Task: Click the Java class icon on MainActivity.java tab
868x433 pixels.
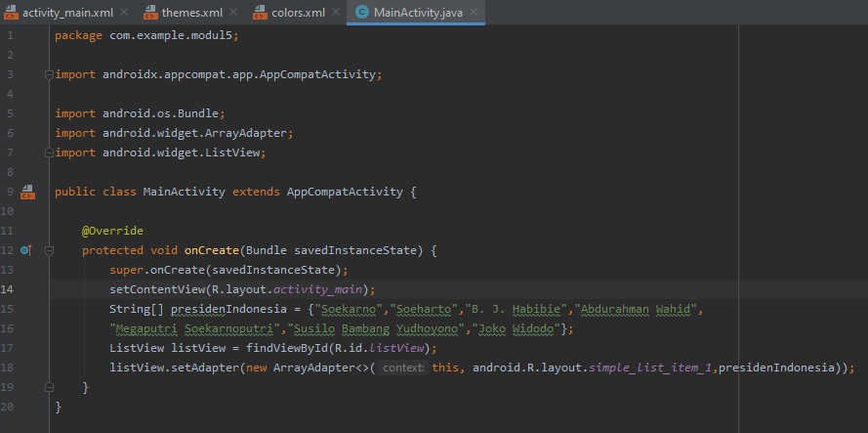Action: point(362,12)
